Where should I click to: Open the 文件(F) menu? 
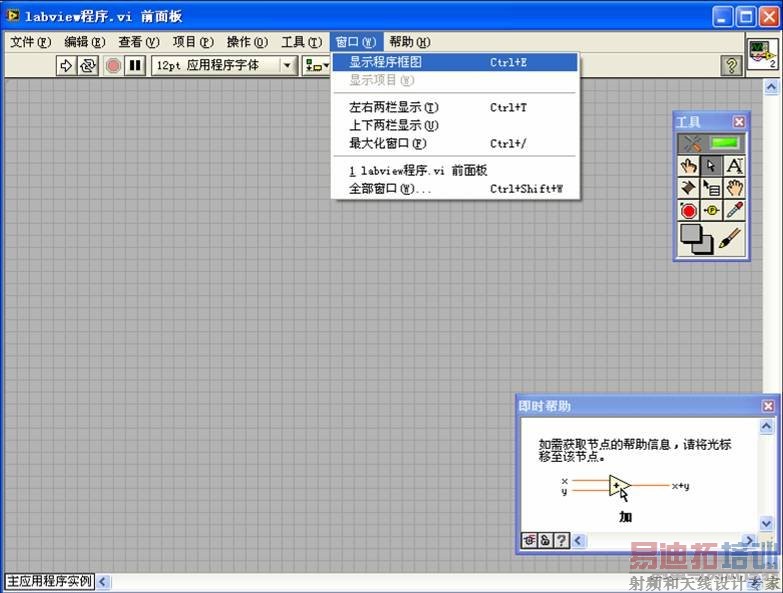pyautogui.click(x=30, y=42)
